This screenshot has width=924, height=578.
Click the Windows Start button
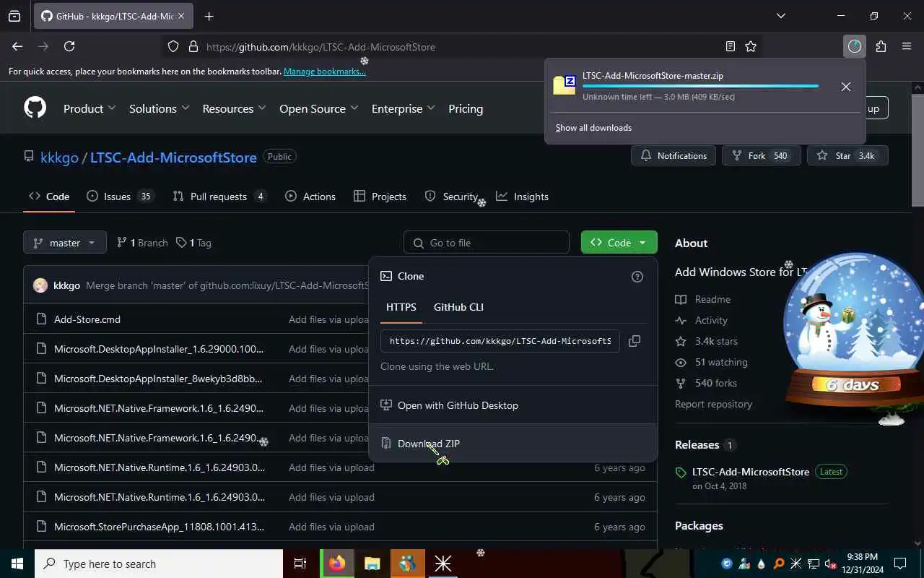tap(17, 564)
